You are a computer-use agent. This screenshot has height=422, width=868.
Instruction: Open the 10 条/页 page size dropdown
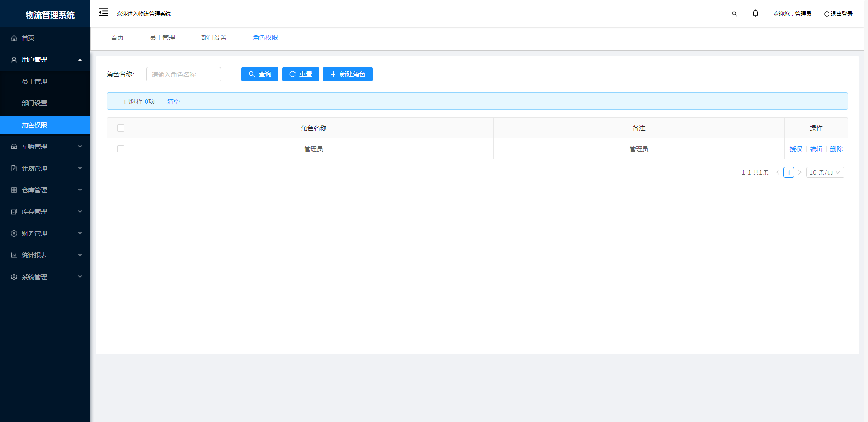(x=825, y=172)
